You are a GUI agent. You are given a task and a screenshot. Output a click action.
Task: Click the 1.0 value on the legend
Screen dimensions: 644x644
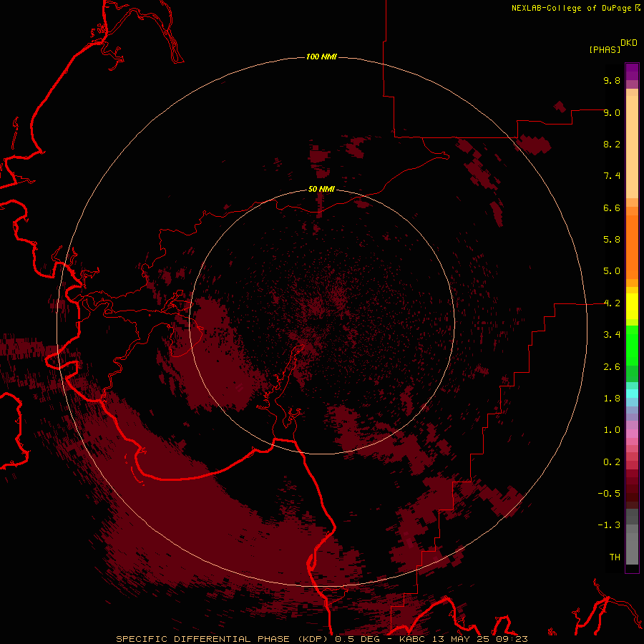pos(612,430)
